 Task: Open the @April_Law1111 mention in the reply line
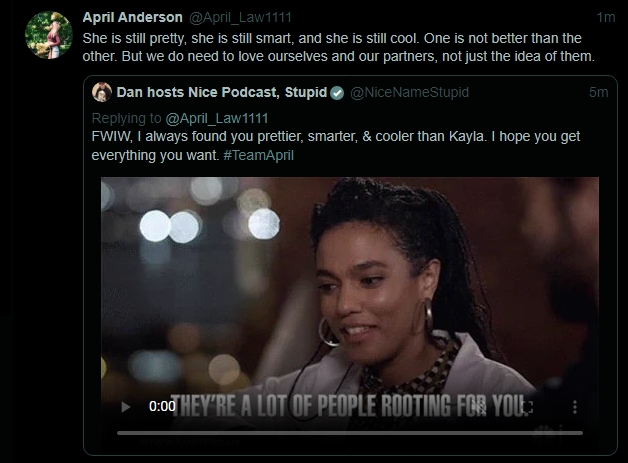217,118
